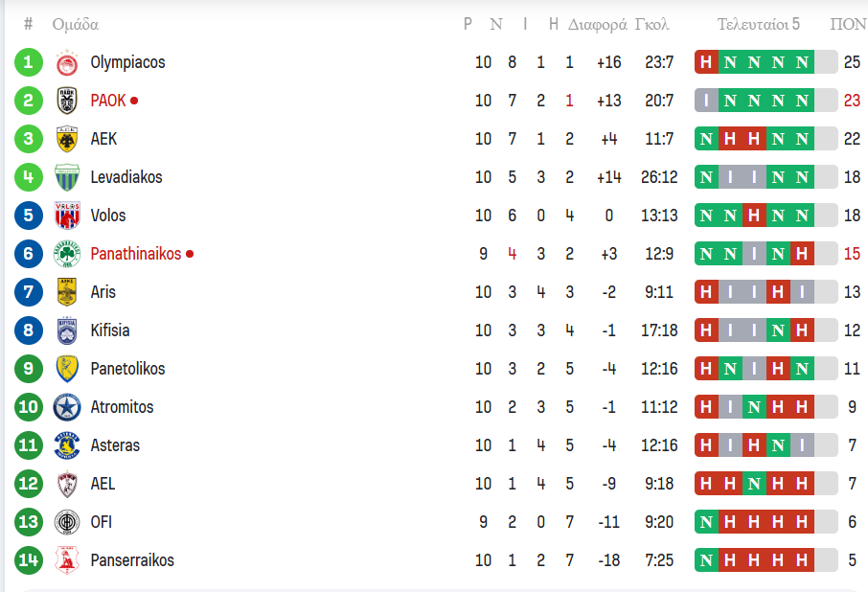
Task: Click Olympiacos' first recent-form H badge
Action: [706, 62]
